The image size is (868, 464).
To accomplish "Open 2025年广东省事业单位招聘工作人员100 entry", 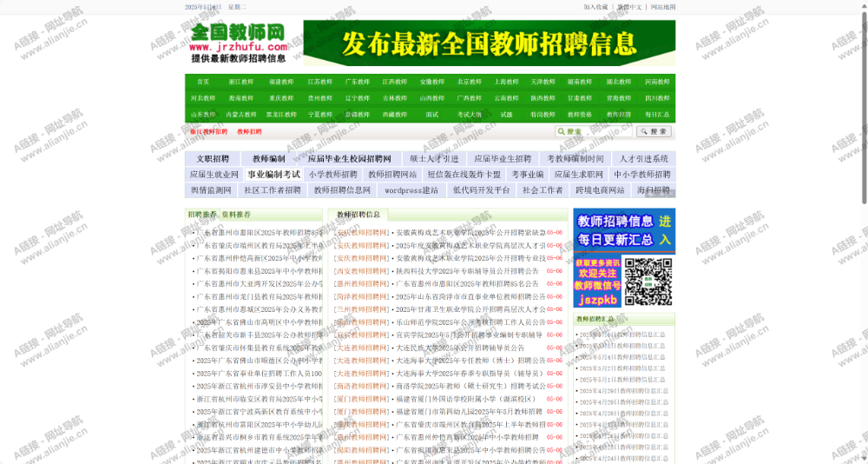I will point(259,374).
